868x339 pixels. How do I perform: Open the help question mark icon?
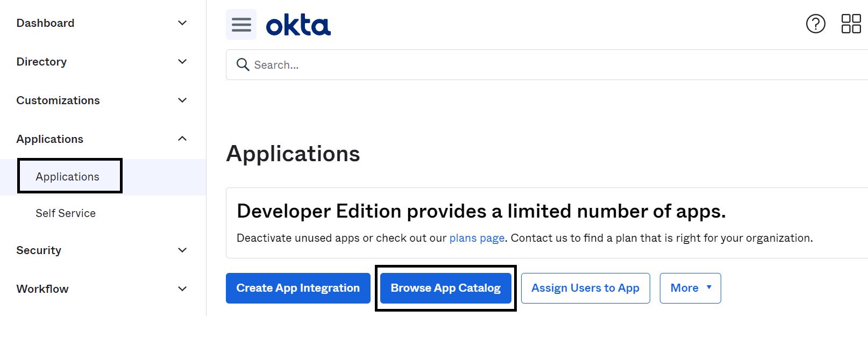point(816,24)
